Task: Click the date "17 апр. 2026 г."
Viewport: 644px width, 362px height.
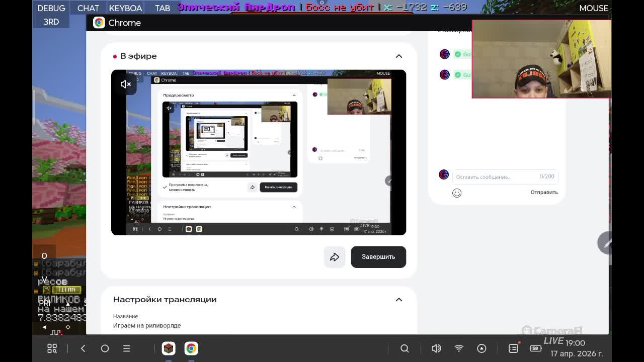Action: (x=577, y=353)
